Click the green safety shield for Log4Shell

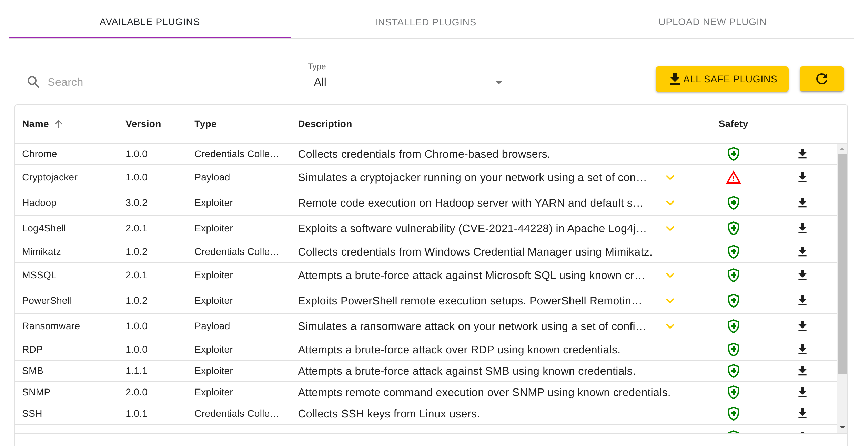(x=733, y=228)
